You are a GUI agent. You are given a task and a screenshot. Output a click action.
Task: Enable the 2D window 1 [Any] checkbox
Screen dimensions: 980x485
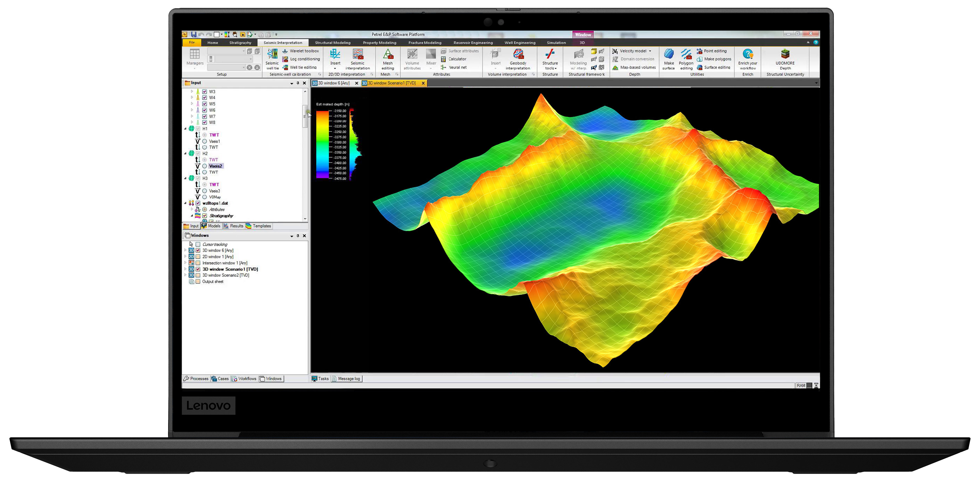point(198,257)
